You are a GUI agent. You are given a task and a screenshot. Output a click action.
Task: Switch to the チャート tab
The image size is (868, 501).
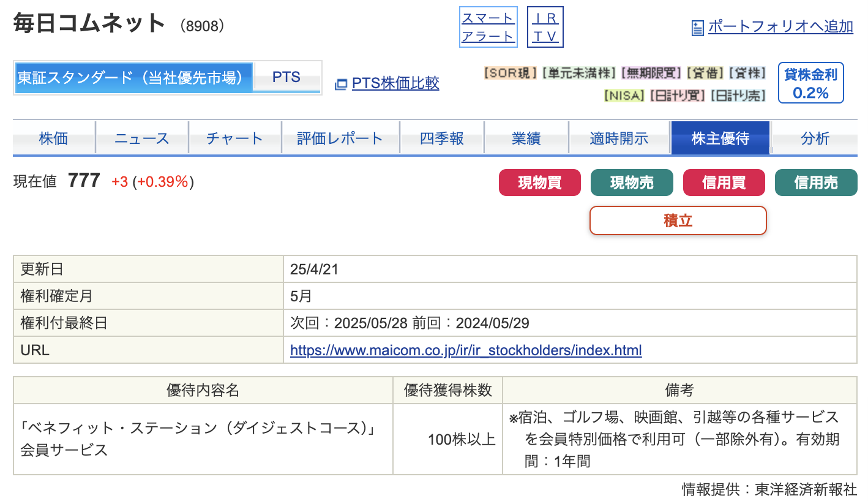pyautogui.click(x=234, y=138)
